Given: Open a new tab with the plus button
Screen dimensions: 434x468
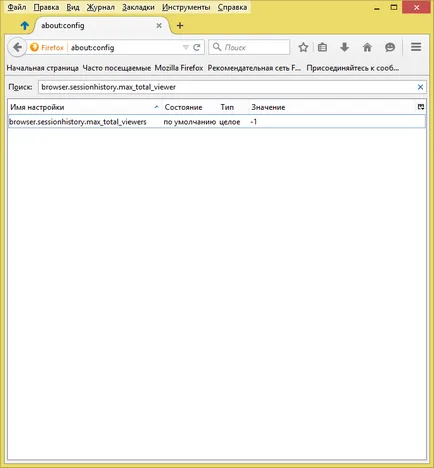Looking at the screenshot, I should pyautogui.click(x=180, y=26).
